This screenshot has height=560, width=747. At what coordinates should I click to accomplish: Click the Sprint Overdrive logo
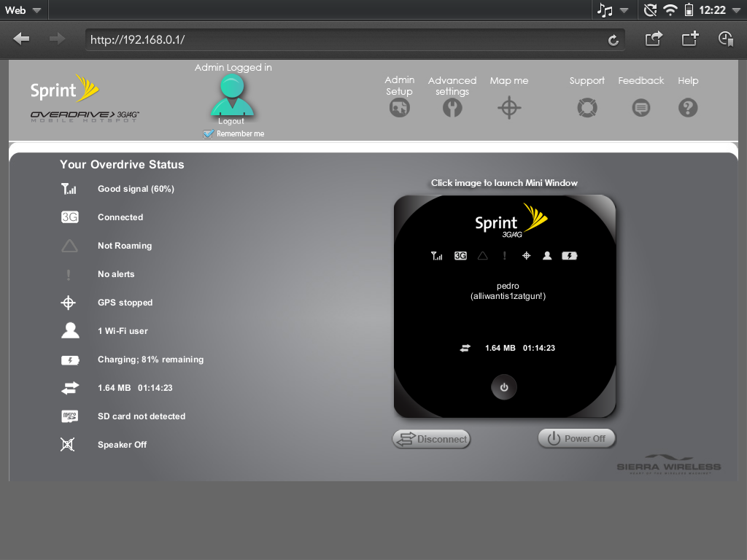coord(85,98)
